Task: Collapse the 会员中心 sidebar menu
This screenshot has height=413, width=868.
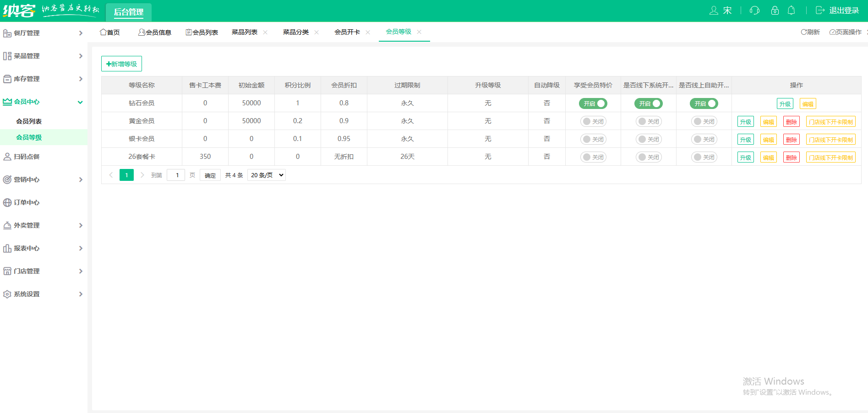Action: (44, 102)
